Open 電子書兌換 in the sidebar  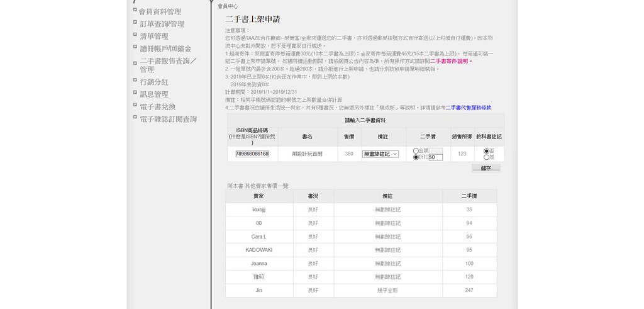158,107
